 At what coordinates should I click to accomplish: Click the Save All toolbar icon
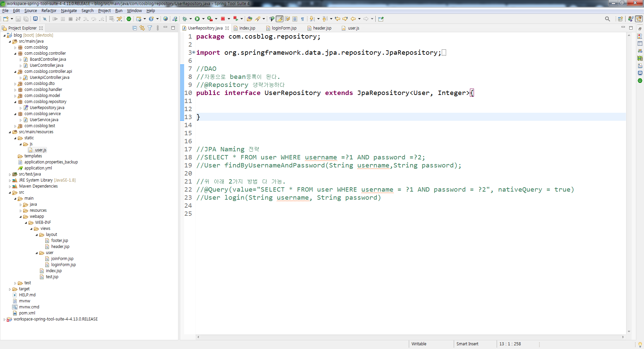coord(26,19)
